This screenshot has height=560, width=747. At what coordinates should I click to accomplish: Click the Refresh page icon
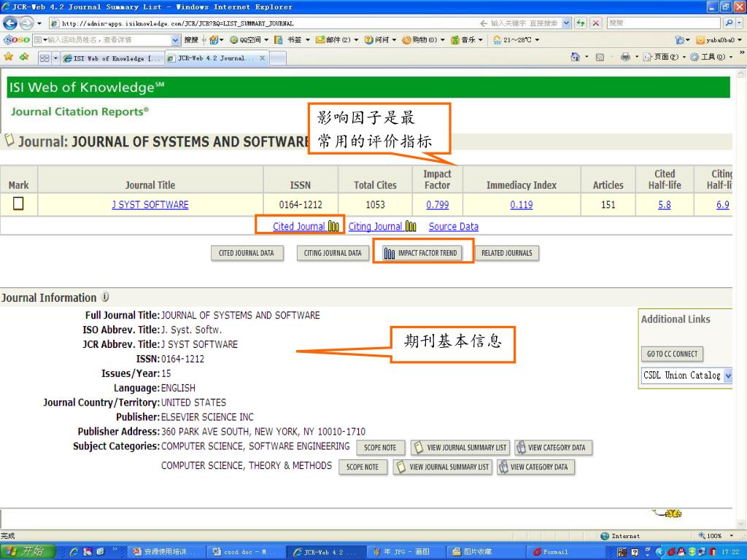point(580,23)
